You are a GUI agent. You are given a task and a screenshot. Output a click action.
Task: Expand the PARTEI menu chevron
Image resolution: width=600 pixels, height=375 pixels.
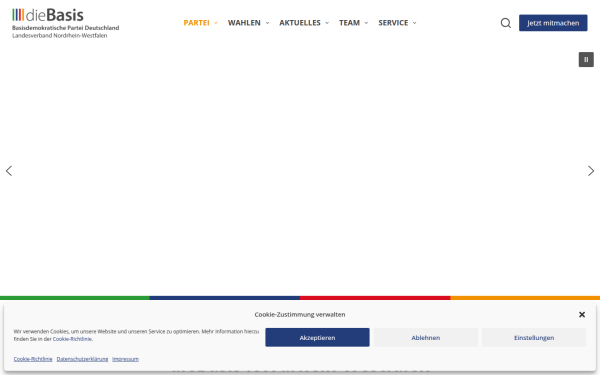click(x=216, y=23)
